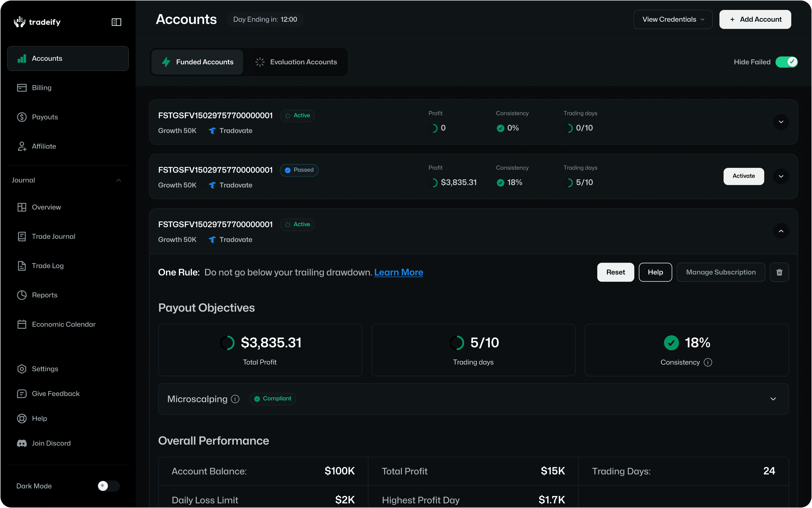
Task: Select the Funded Accounts tab
Action: point(197,62)
